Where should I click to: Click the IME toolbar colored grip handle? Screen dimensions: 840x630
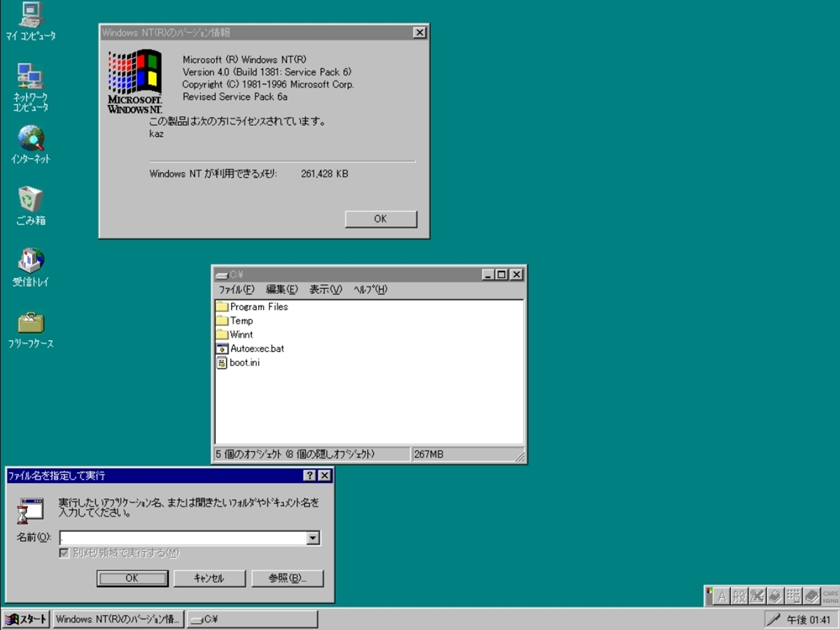coord(709,596)
